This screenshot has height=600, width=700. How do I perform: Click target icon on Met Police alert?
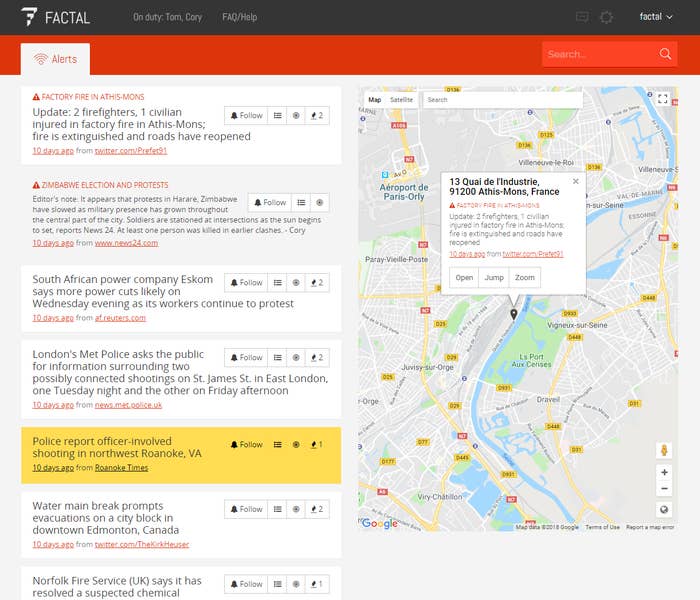[296, 358]
